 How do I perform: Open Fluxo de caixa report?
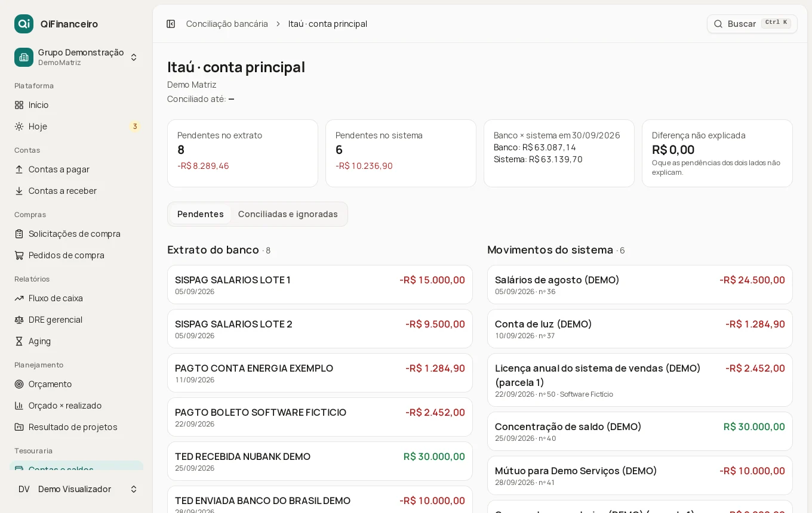[76, 298]
